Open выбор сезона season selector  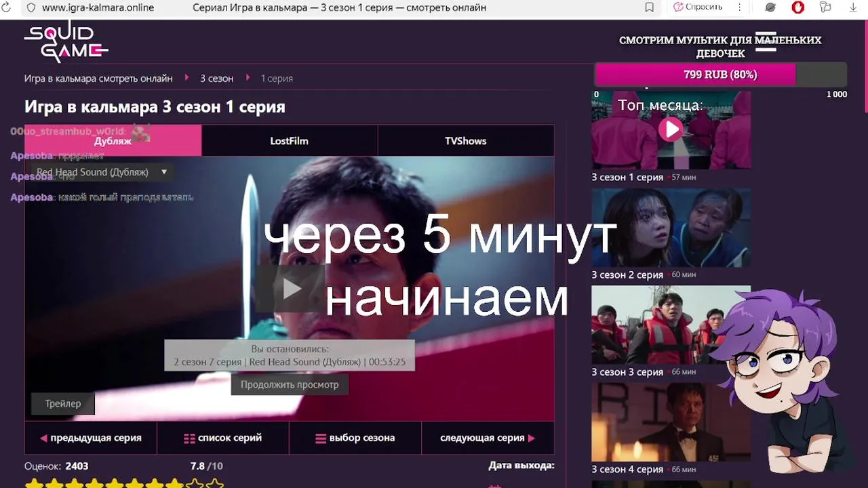pyautogui.click(x=355, y=438)
